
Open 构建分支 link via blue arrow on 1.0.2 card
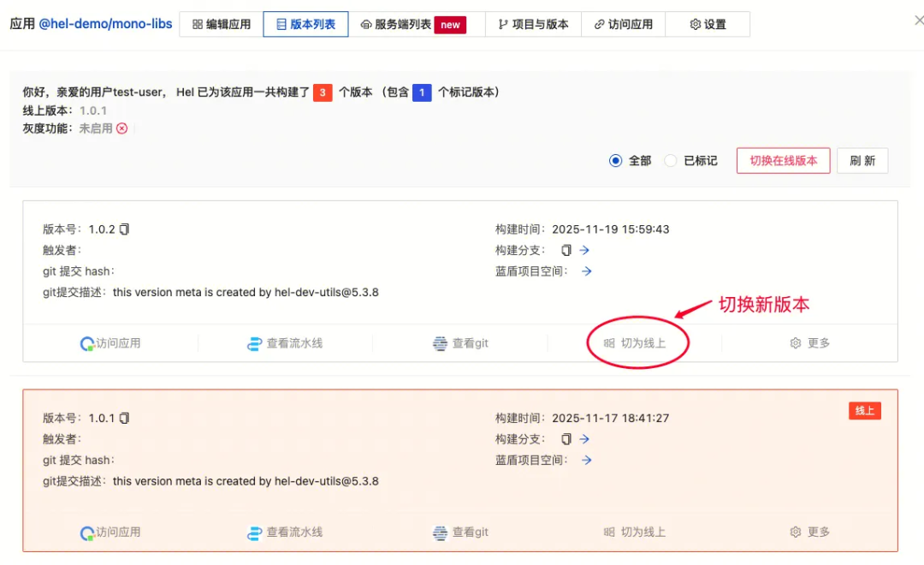pyautogui.click(x=585, y=250)
